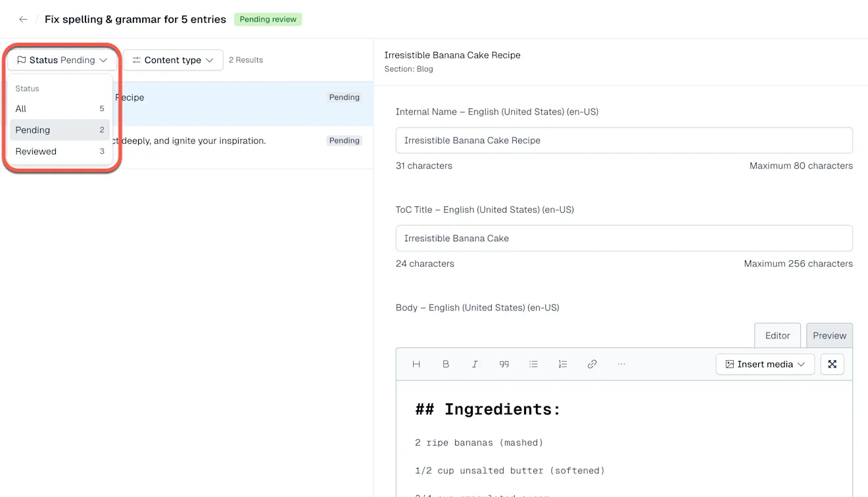The width and height of the screenshot is (868, 497).
Task: Click the 'Fix spelling & grammar for 5 entries' title
Action: pos(135,19)
